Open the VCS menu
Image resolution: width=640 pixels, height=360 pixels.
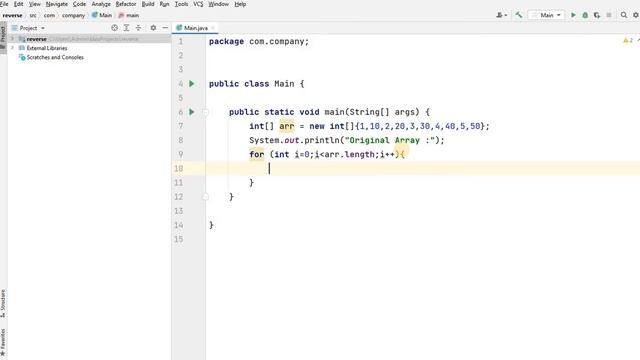198,4
